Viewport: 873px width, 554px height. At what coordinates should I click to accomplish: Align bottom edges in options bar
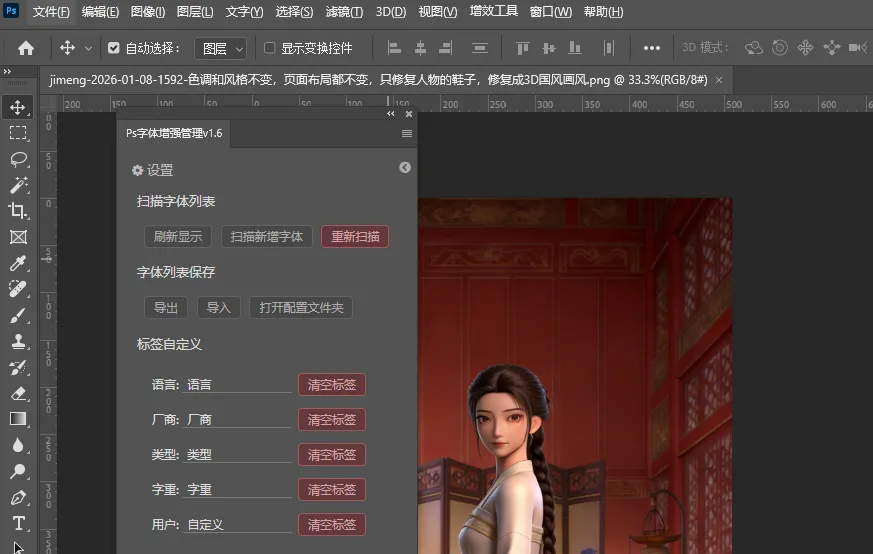575,48
